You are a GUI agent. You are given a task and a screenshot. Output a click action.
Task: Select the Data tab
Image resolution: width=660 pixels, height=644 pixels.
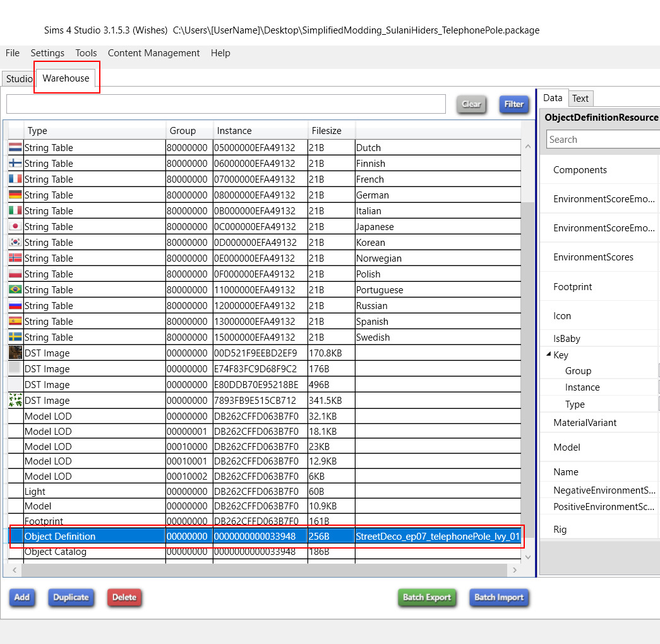click(x=553, y=98)
